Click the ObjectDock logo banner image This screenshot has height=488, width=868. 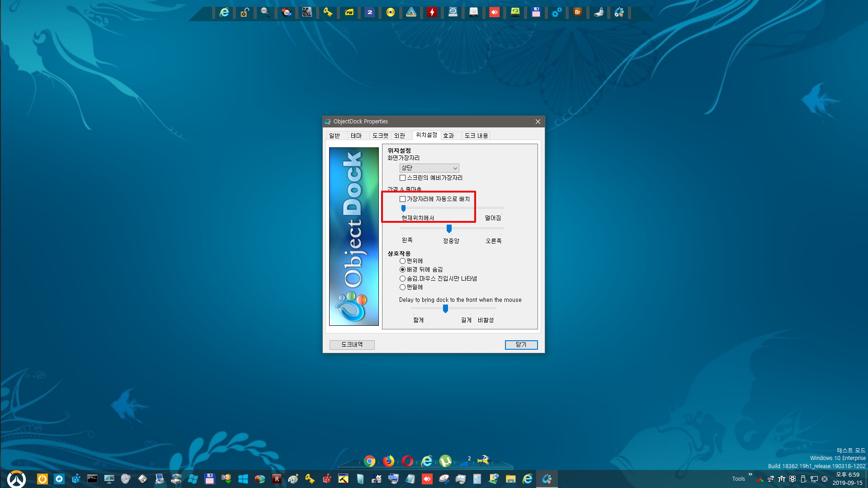click(354, 236)
